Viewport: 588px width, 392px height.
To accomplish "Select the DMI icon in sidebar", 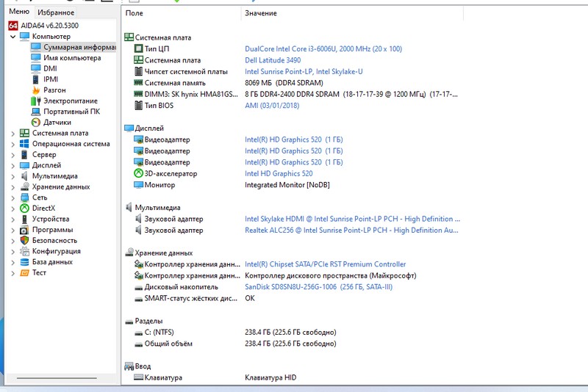I will point(36,68).
